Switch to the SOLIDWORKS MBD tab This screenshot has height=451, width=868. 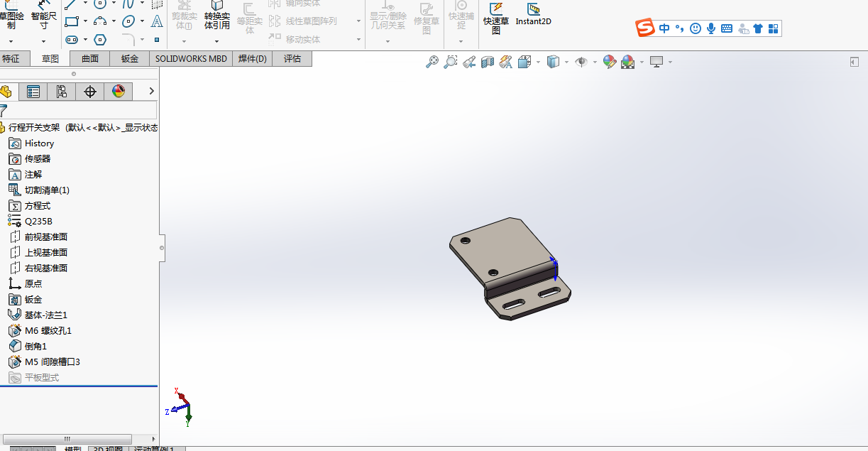pyautogui.click(x=192, y=59)
